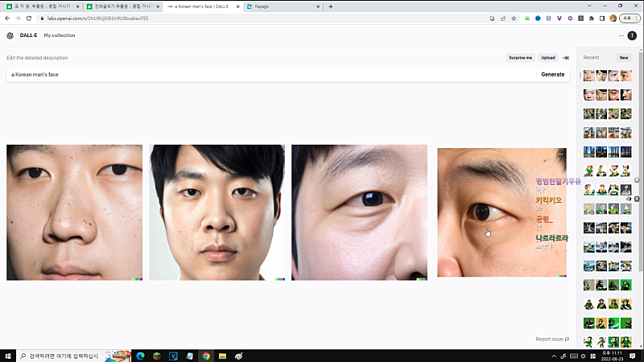Open My collection page
644x362 pixels.
[58, 35]
